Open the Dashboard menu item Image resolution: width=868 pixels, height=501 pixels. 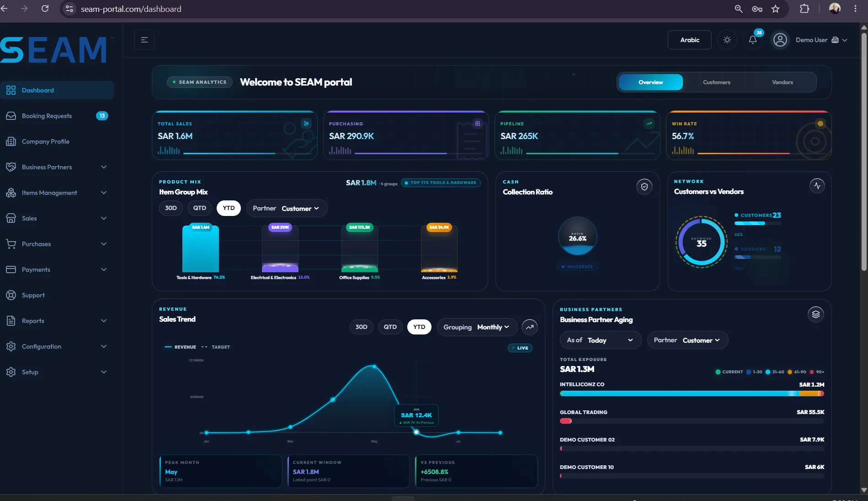pyautogui.click(x=57, y=90)
